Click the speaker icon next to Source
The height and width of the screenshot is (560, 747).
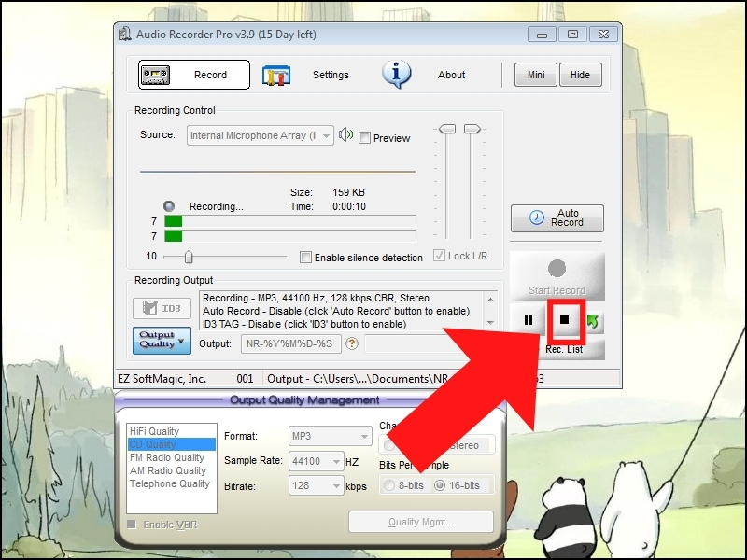tap(345, 135)
